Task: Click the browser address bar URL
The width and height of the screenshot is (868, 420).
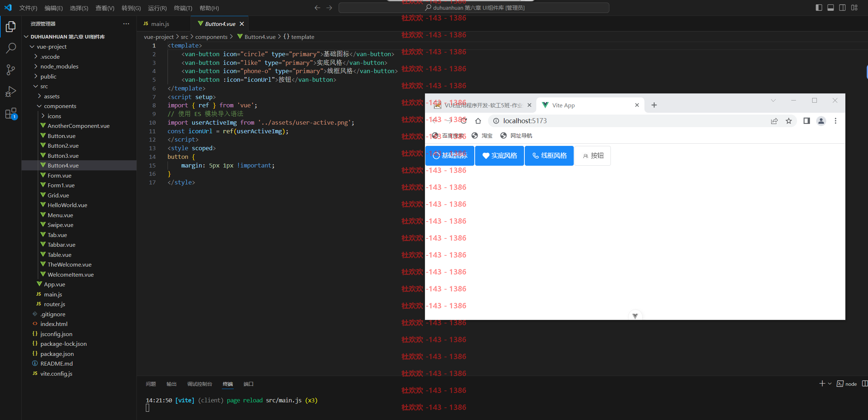Action: pyautogui.click(x=525, y=121)
